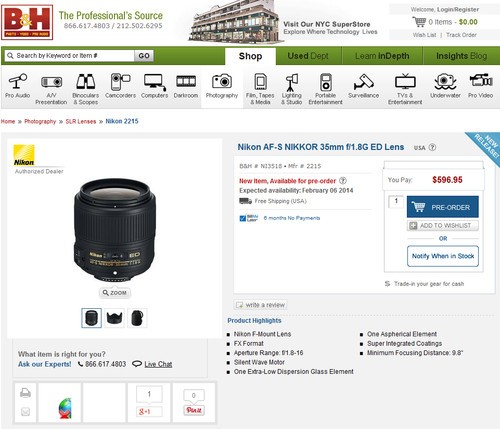Switch to the Used Dept tab
500x429 pixels.
(x=308, y=56)
